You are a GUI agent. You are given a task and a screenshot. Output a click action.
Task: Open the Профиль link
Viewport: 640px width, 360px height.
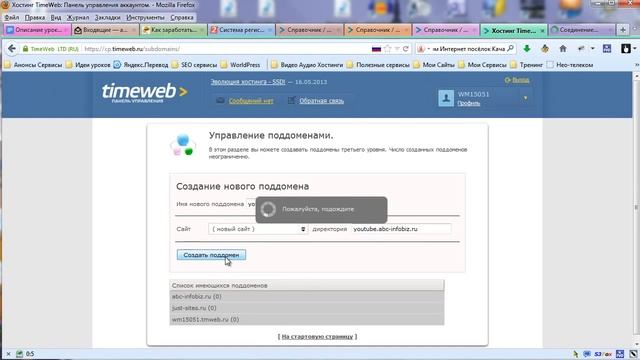click(x=468, y=103)
